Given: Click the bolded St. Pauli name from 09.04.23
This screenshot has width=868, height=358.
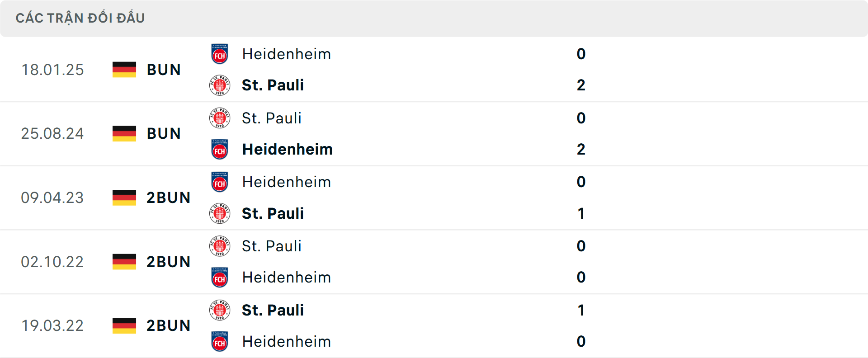Looking at the screenshot, I should pos(273,213).
